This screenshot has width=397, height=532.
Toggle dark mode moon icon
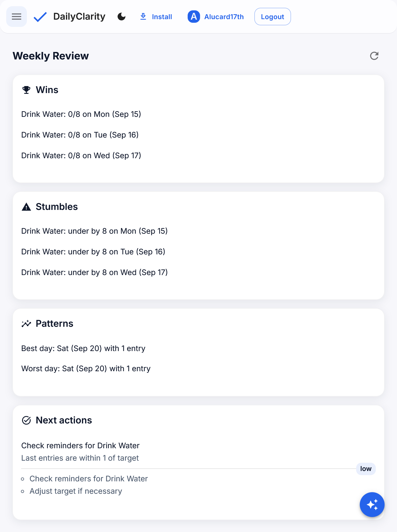click(x=121, y=17)
